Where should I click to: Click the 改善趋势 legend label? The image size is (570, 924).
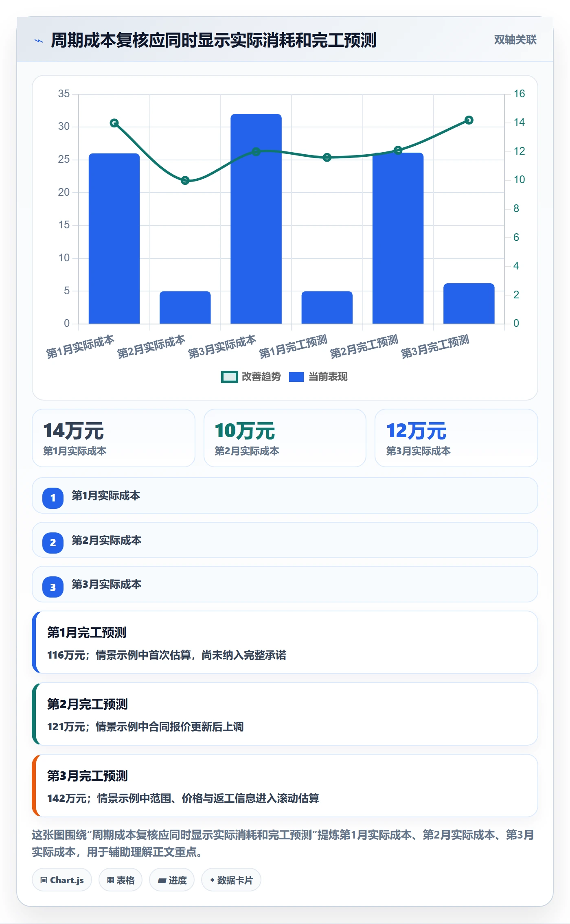point(261,377)
